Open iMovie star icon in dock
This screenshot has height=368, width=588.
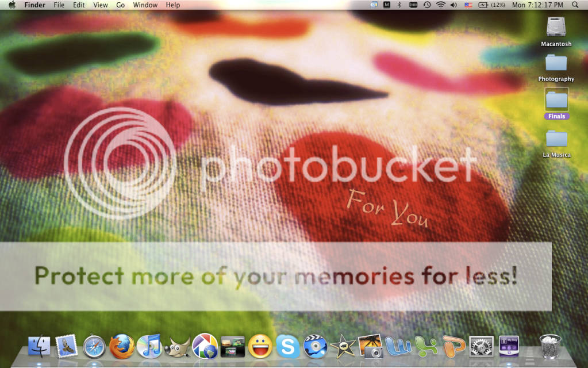343,346
